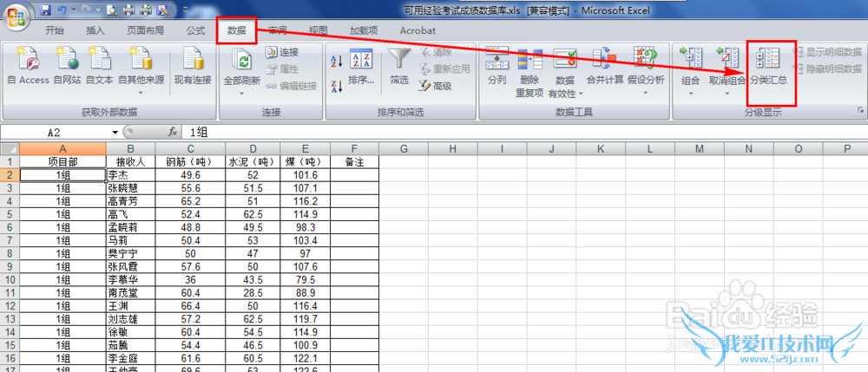Open the Name Box dropdown arrow
The height and width of the screenshot is (372, 868).
(115, 133)
